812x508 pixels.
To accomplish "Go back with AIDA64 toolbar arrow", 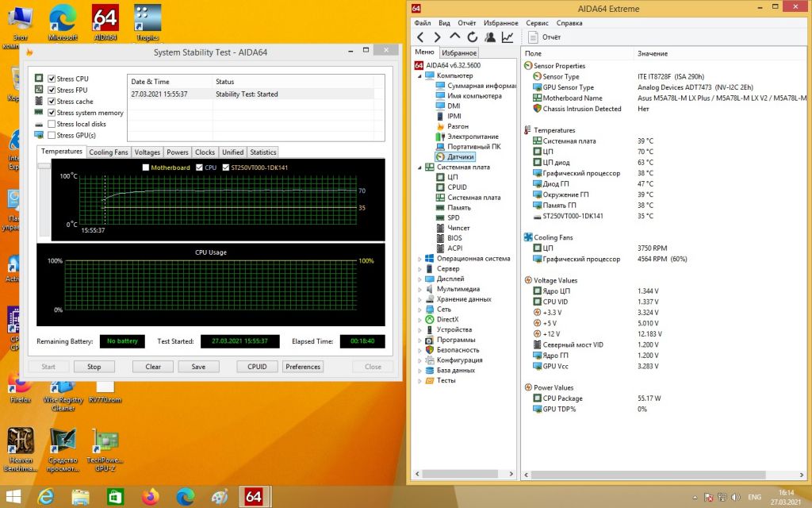I will 420,37.
